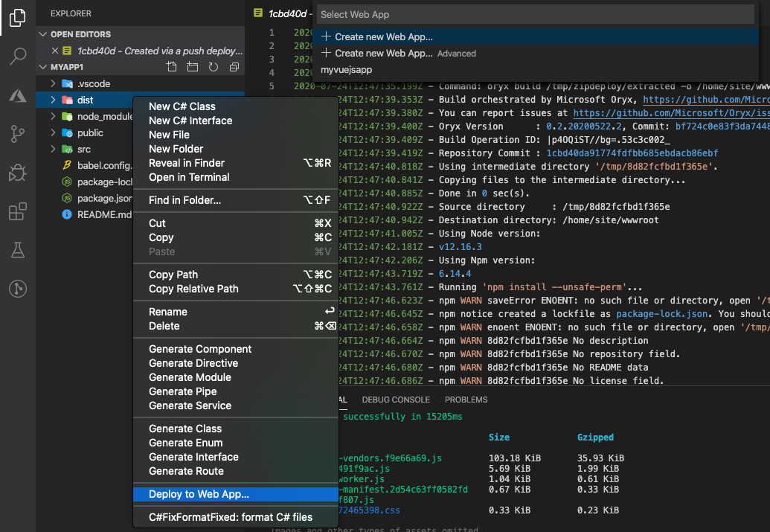Image resolution: width=770 pixels, height=532 pixels.
Task: Open the Test flask view
Action: pos(18,250)
